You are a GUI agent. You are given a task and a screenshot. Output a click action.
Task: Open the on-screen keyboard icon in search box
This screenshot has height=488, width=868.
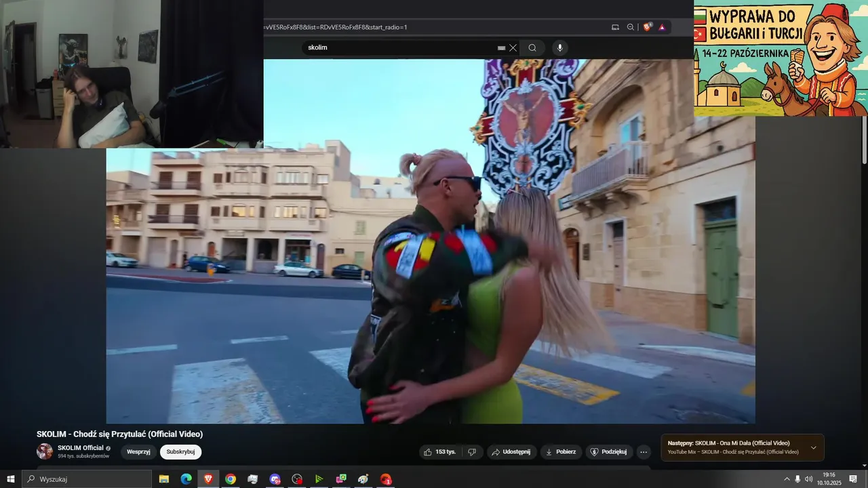pos(502,47)
